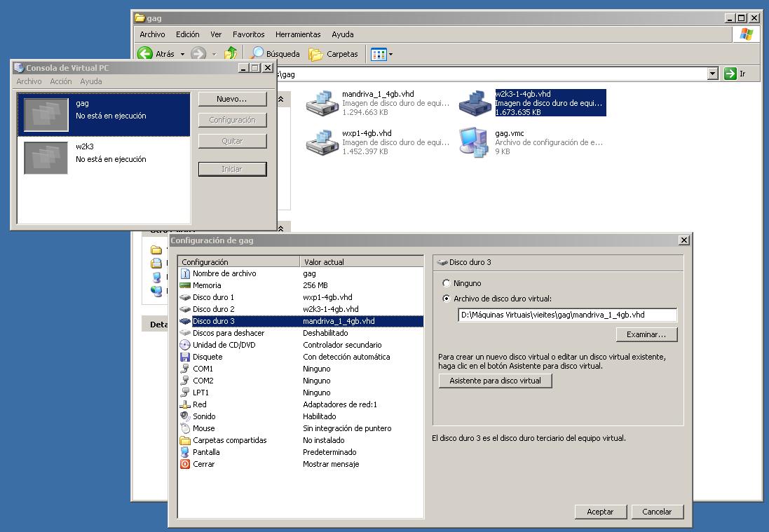Image resolution: width=769 pixels, height=532 pixels.
Task: Open Ayuda menu in Explorer window
Action: [342, 34]
